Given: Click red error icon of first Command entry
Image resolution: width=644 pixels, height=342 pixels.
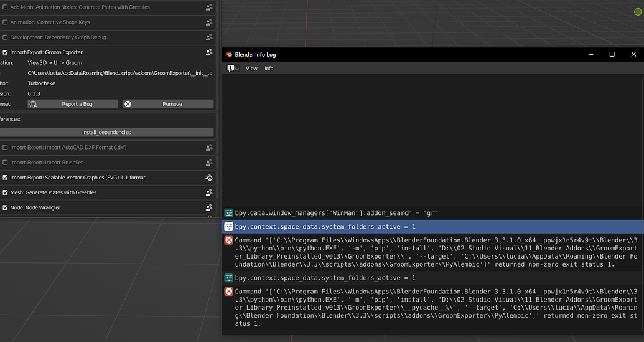Looking at the screenshot, I should (229, 240).
